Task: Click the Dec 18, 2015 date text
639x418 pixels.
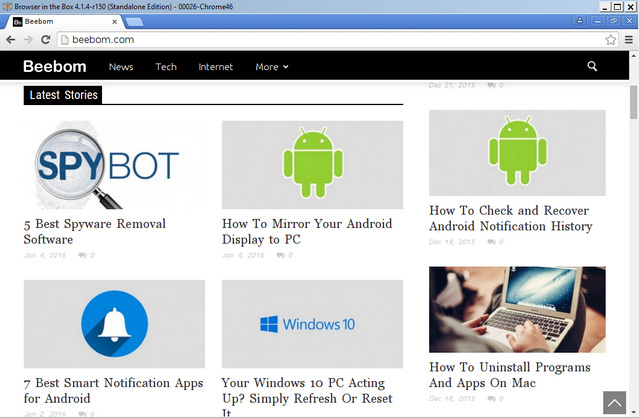Action: pos(452,398)
